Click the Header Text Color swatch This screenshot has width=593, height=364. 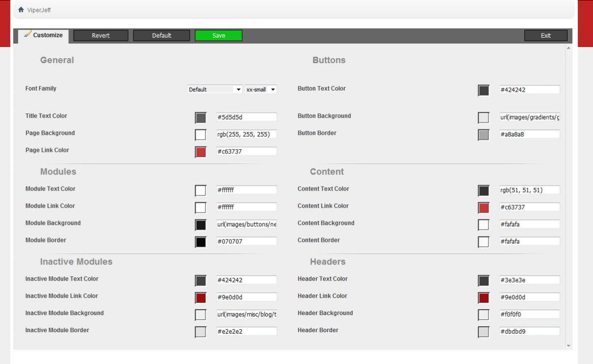tap(484, 280)
